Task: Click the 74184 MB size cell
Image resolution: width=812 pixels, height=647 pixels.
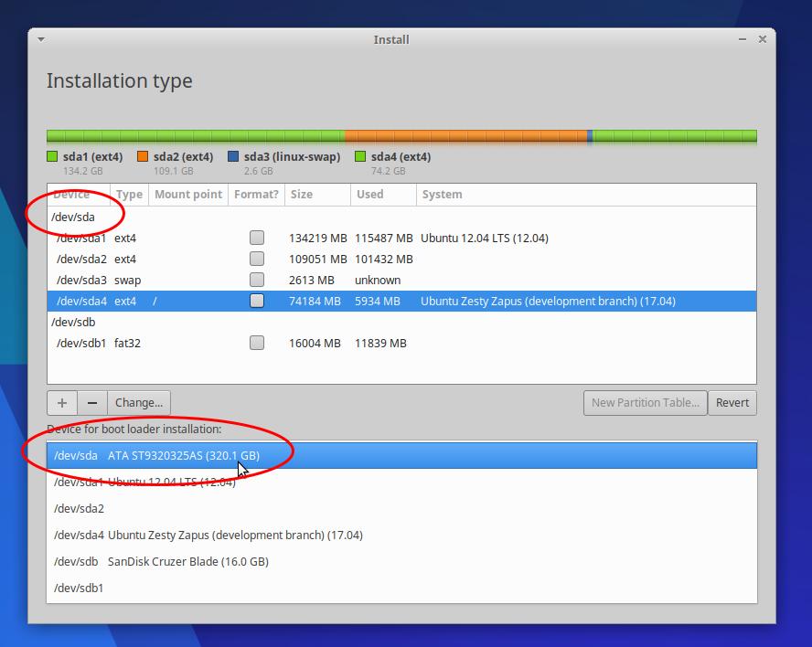Action: [x=315, y=301]
